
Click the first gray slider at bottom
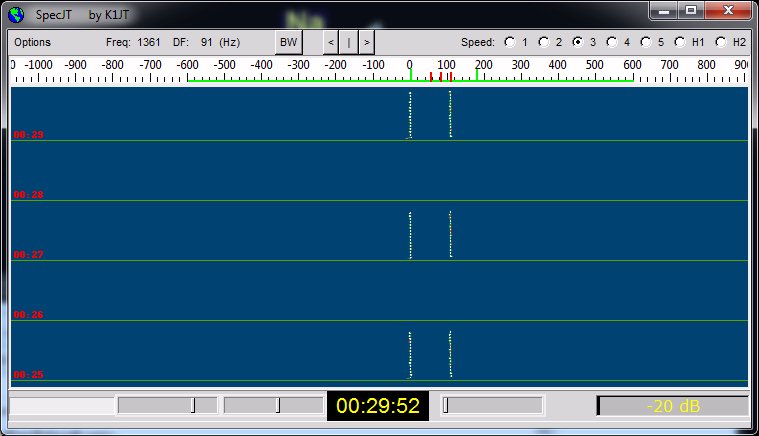pyautogui.click(x=167, y=405)
